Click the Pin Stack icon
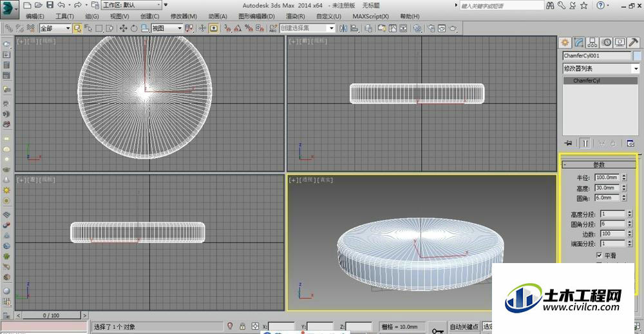The image size is (644, 334). coord(569,143)
